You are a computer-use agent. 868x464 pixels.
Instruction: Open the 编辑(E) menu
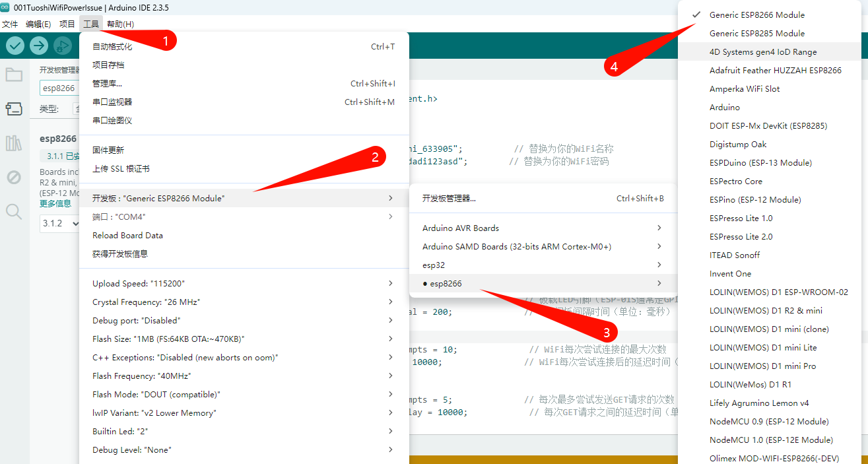click(x=38, y=24)
